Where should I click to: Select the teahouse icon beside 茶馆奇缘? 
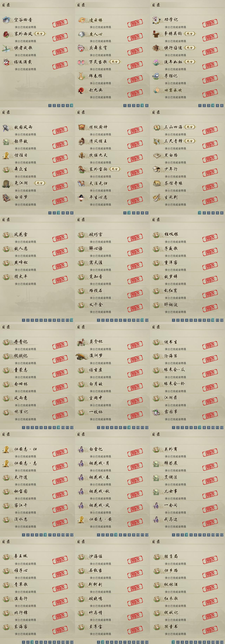(x=157, y=183)
